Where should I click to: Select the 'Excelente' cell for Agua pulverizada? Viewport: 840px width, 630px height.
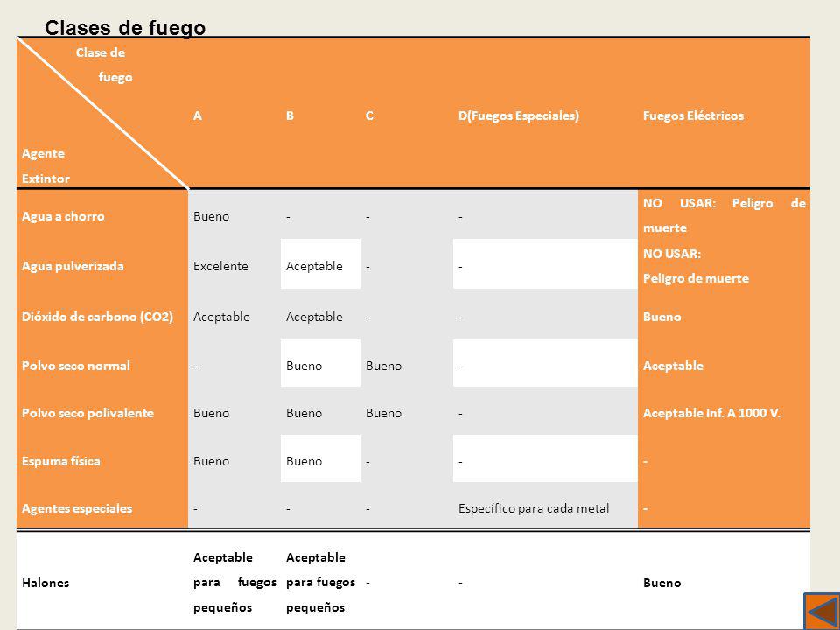click(x=220, y=266)
